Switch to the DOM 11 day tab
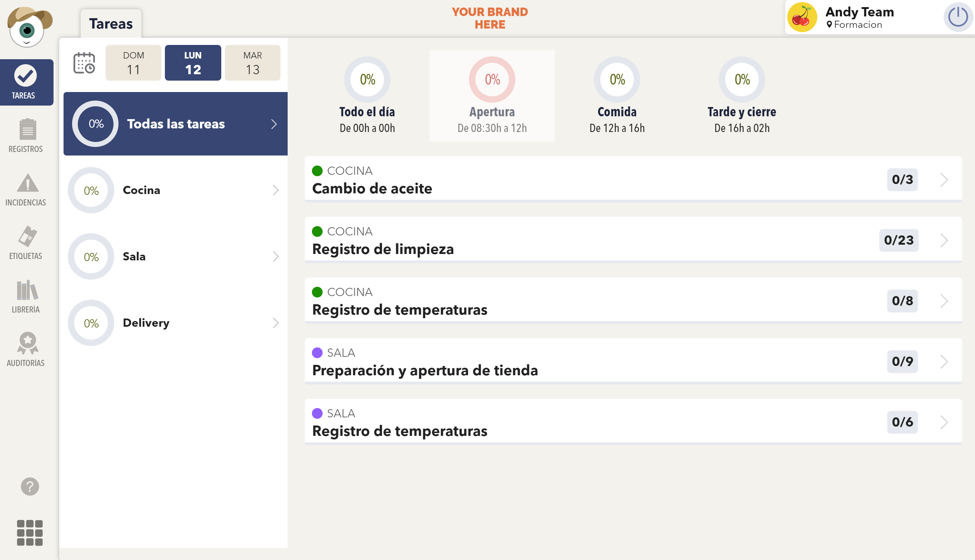 (x=133, y=63)
